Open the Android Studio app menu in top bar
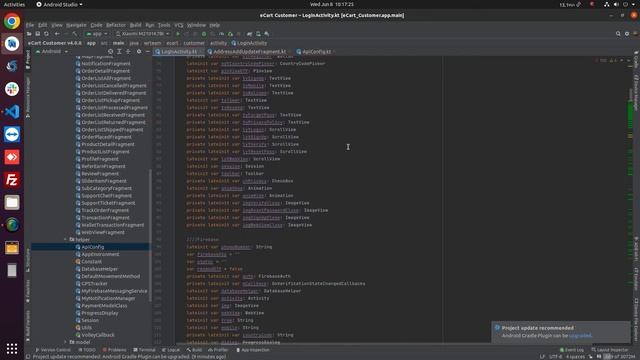The height and width of the screenshot is (360, 640). click(x=60, y=4)
